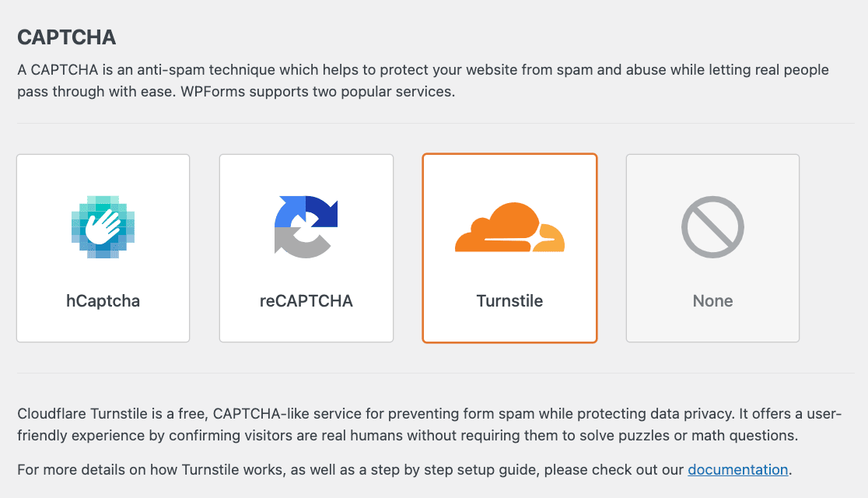868x498 pixels.
Task: Select the currently highlighted Turnstile card
Action: point(509,247)
